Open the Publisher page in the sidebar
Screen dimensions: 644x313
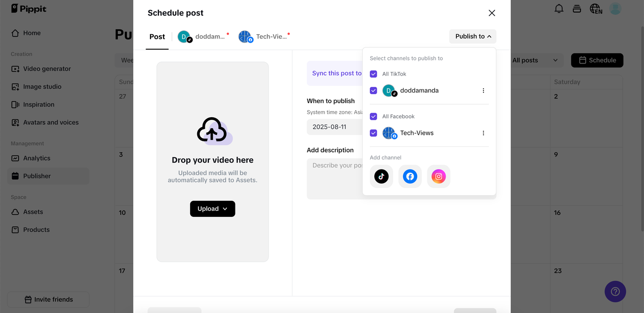click(x=48, y=176)
